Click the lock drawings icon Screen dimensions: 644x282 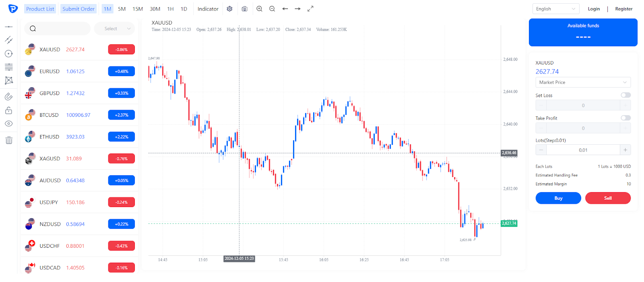tap(8, 110)
